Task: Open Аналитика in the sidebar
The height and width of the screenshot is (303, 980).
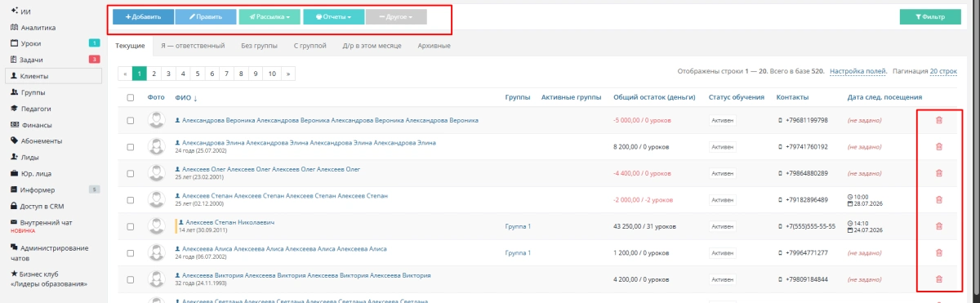Action: (38, 27)
